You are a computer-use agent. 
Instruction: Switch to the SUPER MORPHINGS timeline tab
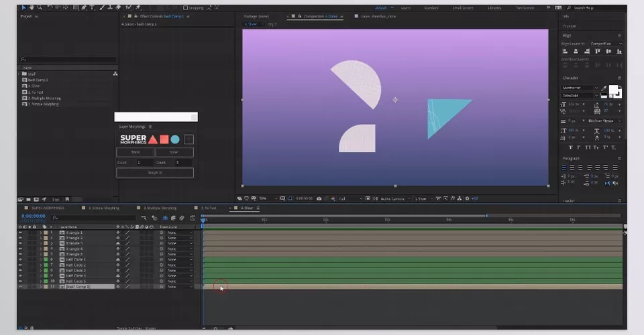(x=48, y=208)
